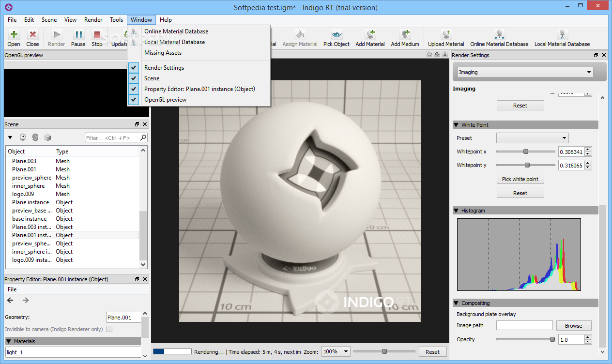
Task: Click the Close scene toolbar icon
Action: click(x=32, y=34)
